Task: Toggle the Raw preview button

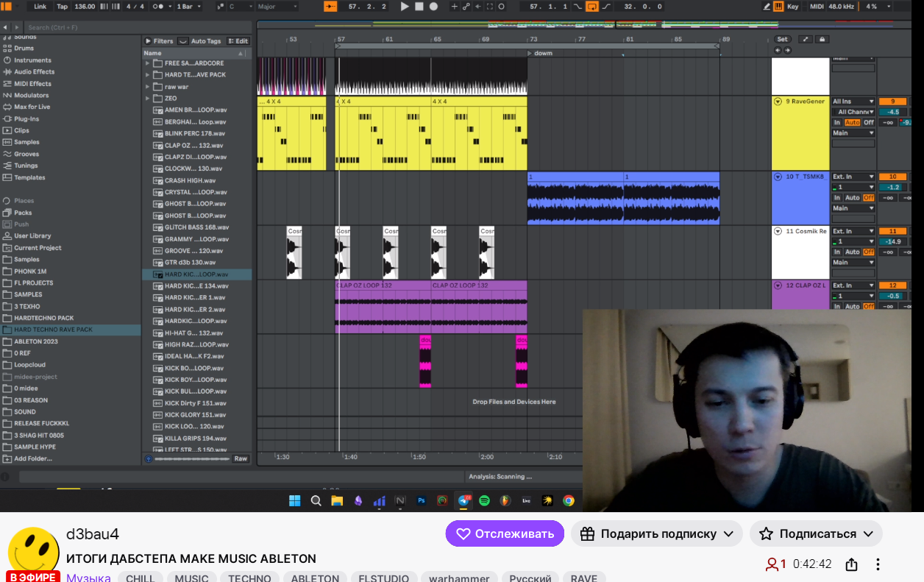Action: coord(241,459)
